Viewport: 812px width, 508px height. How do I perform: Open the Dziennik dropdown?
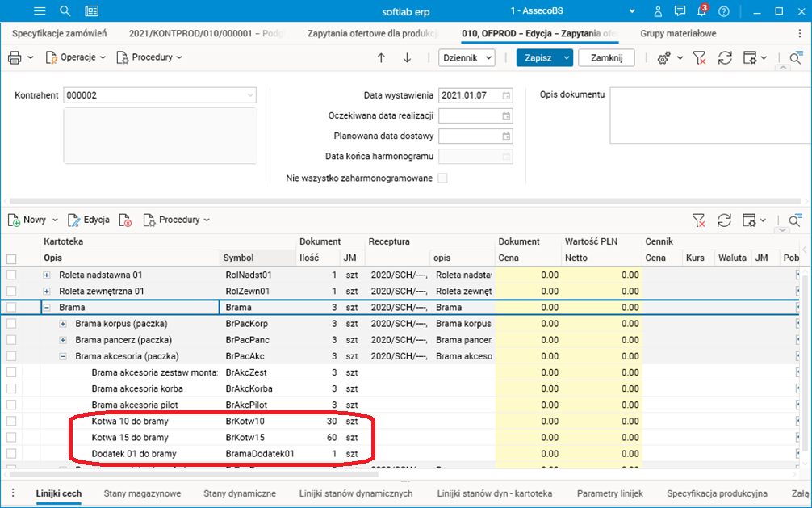click(467, 57)
